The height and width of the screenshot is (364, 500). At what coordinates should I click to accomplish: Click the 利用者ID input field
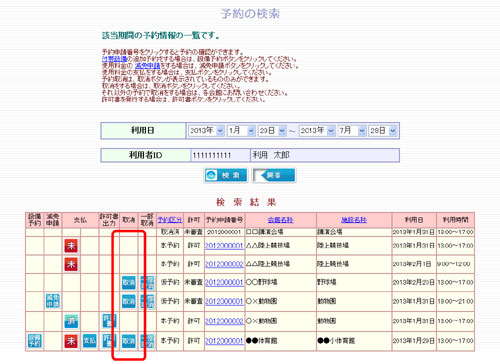220,155
